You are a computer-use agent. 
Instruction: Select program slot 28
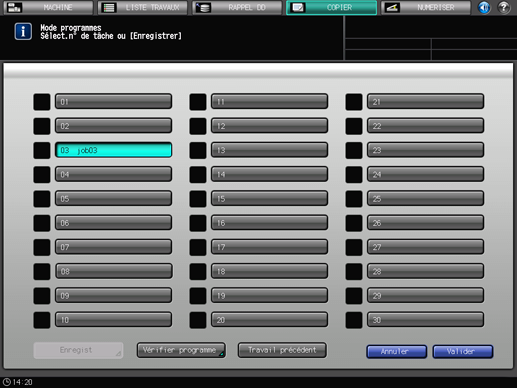pyautogui.click(x=425, y=271)
